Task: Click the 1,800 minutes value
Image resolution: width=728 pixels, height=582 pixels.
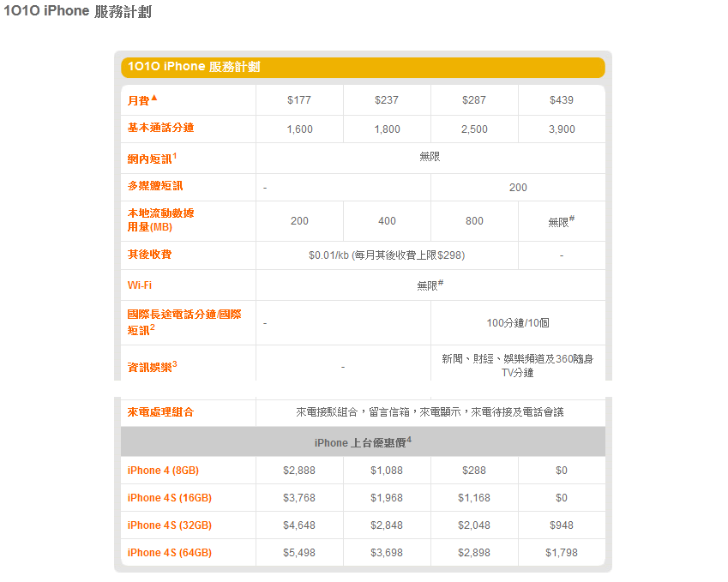Action: [388, 129]
